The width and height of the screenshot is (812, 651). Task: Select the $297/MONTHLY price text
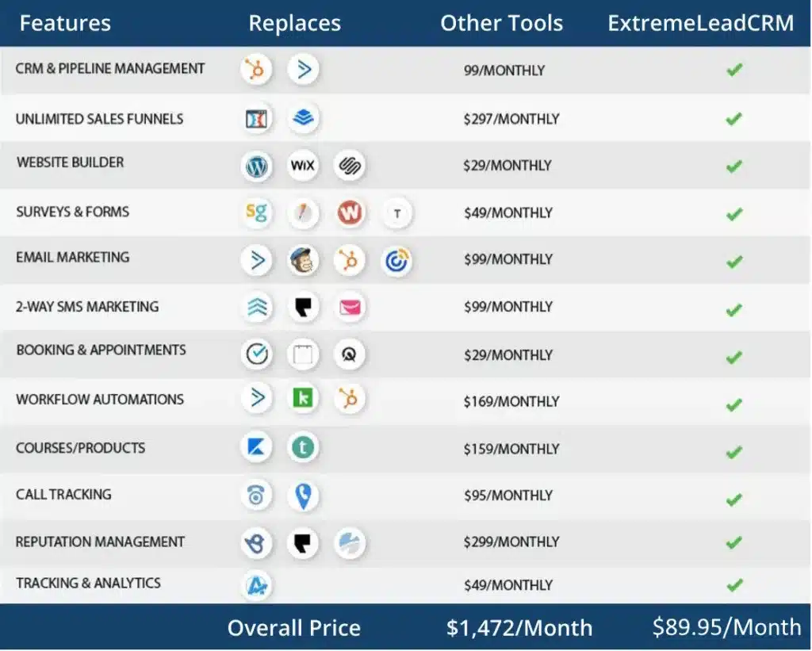pyautogui.click(x=511, y=119)
